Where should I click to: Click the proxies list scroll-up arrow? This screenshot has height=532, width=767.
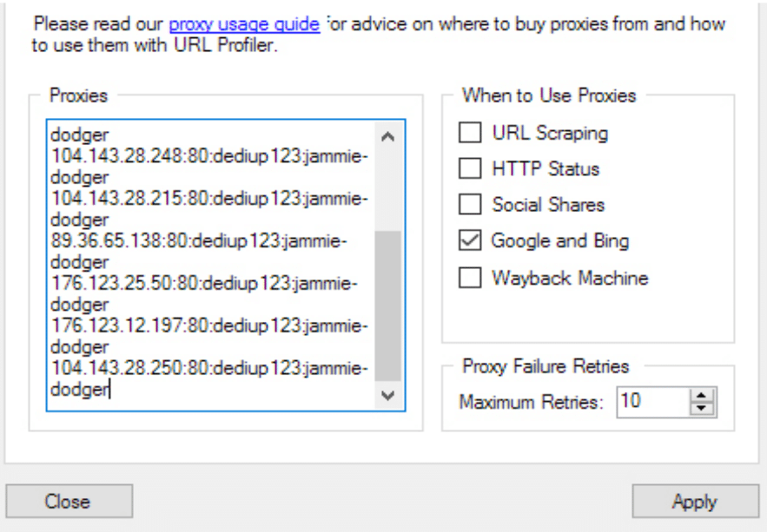pyautogui.click(x=388, y=136)
